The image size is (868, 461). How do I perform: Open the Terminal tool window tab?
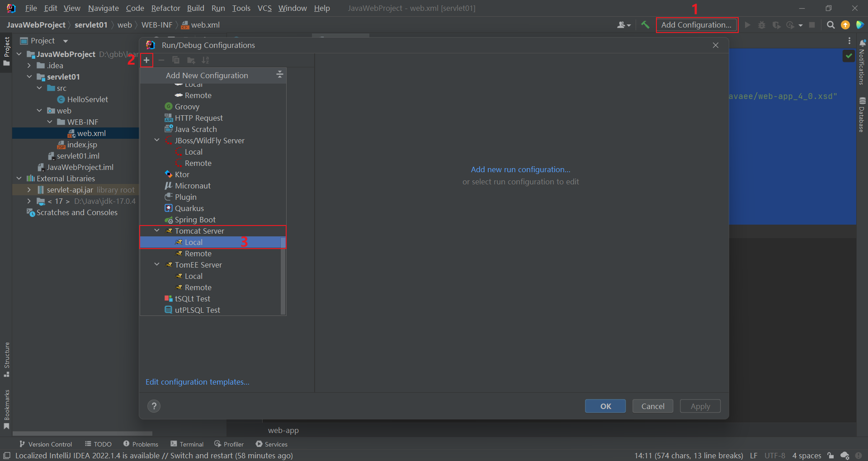tap(187, 444)
